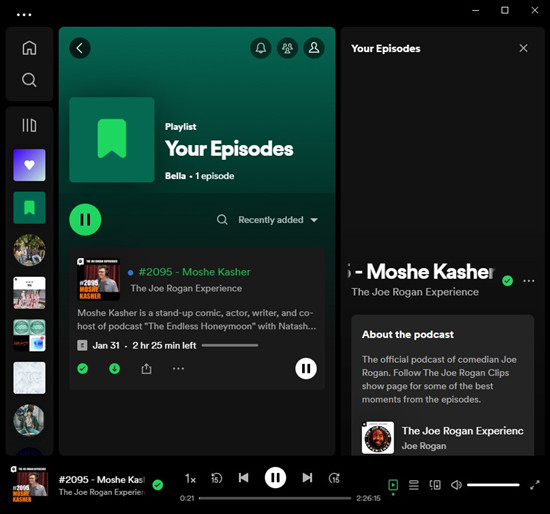Toggle the episode download arrow
The image size is (550, 514).
coord(114,369)
